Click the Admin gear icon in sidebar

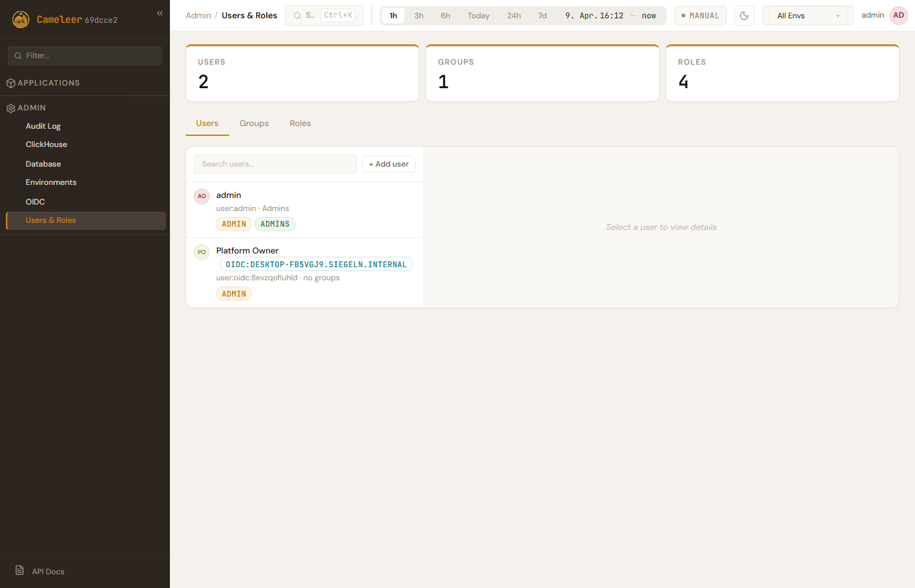click(10, 108)
